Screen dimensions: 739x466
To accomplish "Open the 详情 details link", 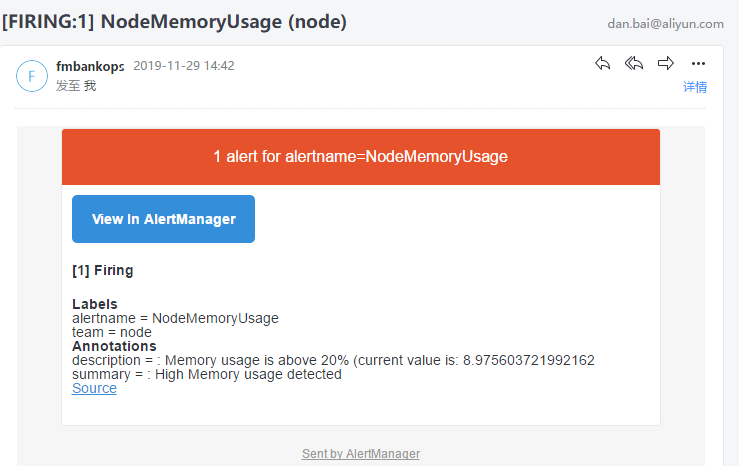I will coord(695,87).
